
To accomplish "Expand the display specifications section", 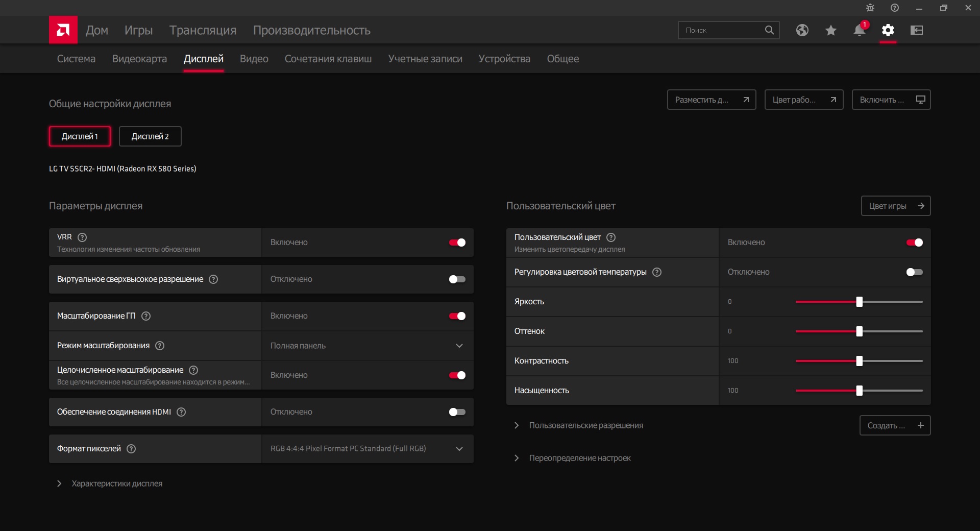I will pos(116,484).
